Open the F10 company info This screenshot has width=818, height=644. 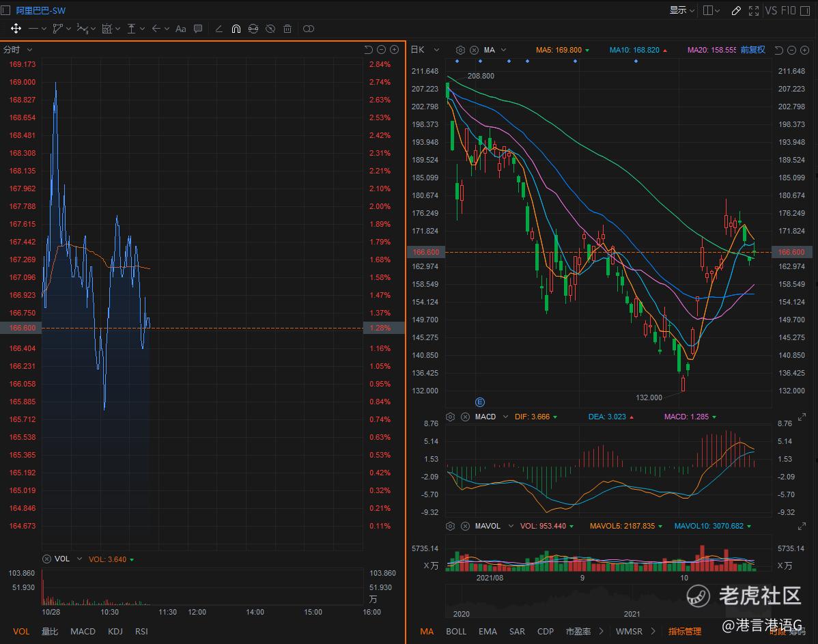[x=788, y=10]
